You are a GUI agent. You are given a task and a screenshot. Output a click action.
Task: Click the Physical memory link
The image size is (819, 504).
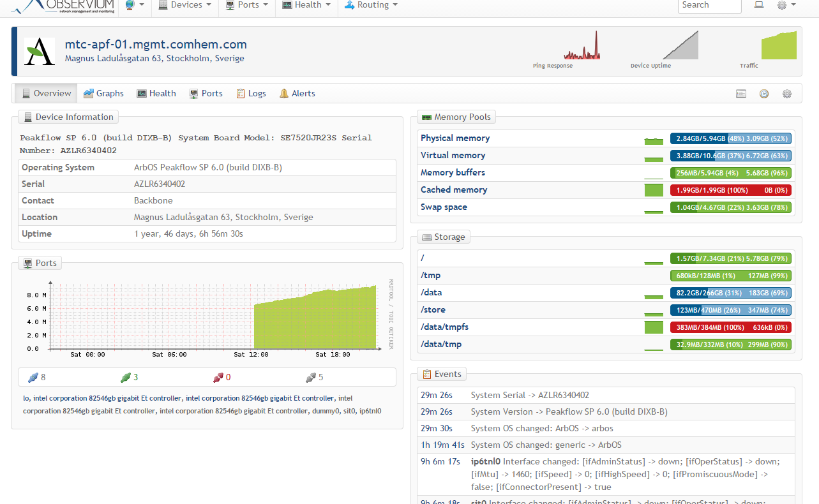point(455,138)
